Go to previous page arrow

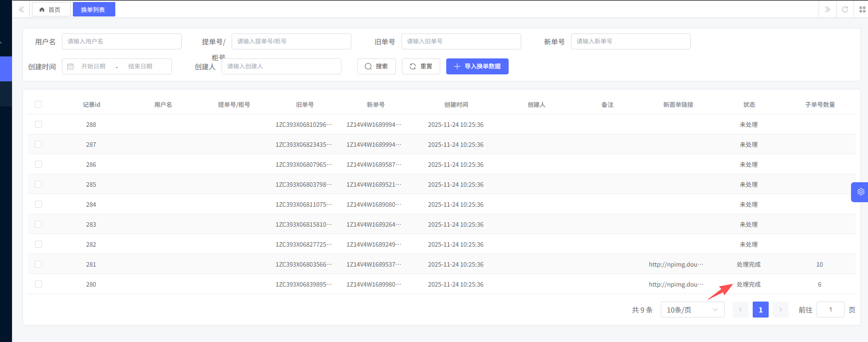(x=740, y=310)
